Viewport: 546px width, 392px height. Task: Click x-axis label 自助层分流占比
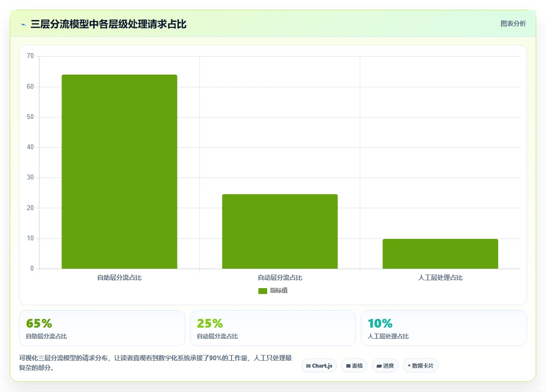(119, 278)
